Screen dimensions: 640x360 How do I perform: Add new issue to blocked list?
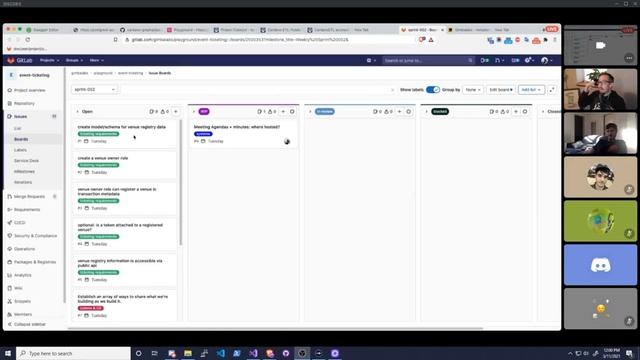pos(516,111)
